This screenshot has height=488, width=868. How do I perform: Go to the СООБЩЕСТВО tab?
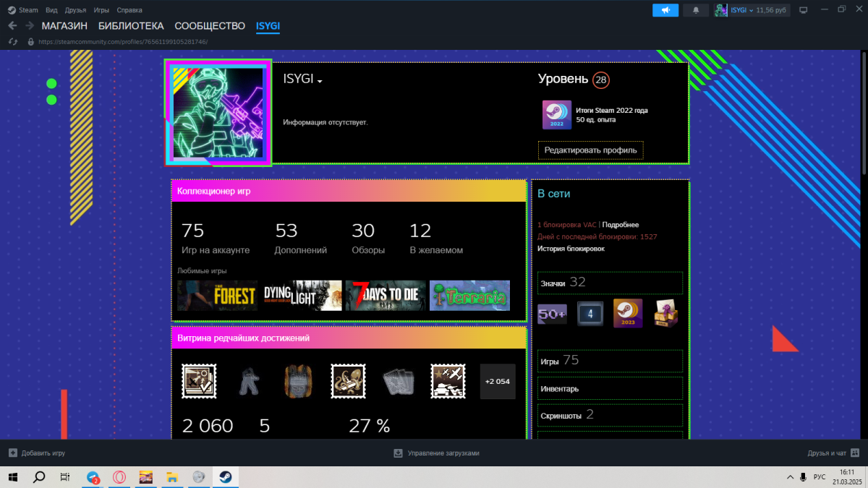[210, 26]
